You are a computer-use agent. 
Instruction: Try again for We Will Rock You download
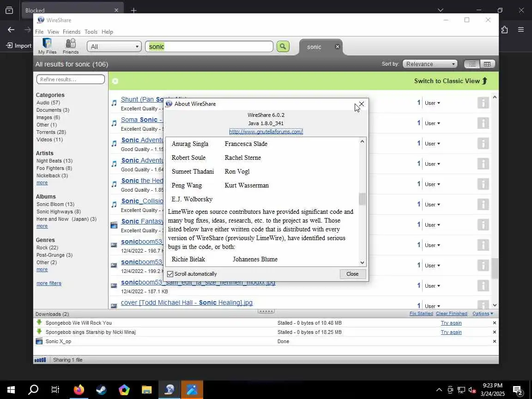(x=451, y=323)
